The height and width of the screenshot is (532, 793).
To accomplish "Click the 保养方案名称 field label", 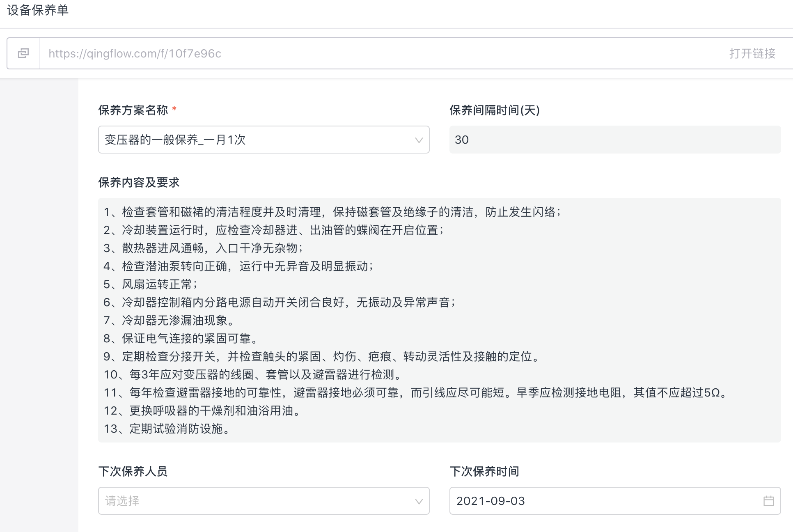I will coord(133,110).
